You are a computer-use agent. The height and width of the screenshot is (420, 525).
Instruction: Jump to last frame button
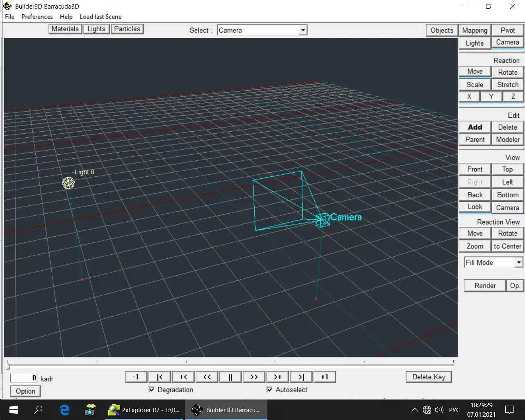[x=301, y=377]
